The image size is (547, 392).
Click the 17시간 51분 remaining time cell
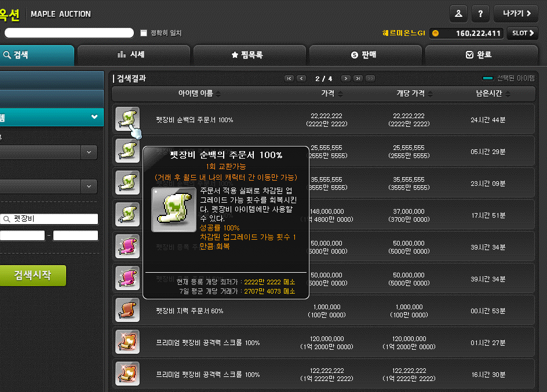tap(488, 216)
